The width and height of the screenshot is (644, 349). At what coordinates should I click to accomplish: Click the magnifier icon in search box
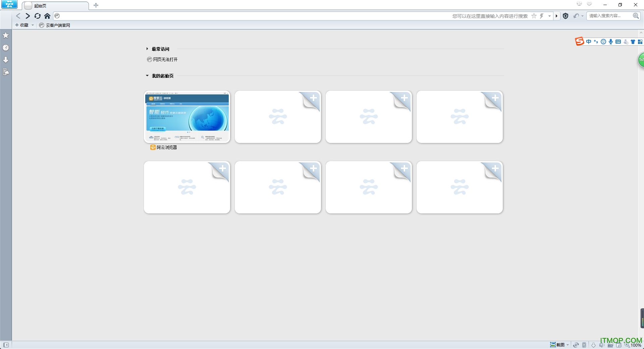click(636, 16)
